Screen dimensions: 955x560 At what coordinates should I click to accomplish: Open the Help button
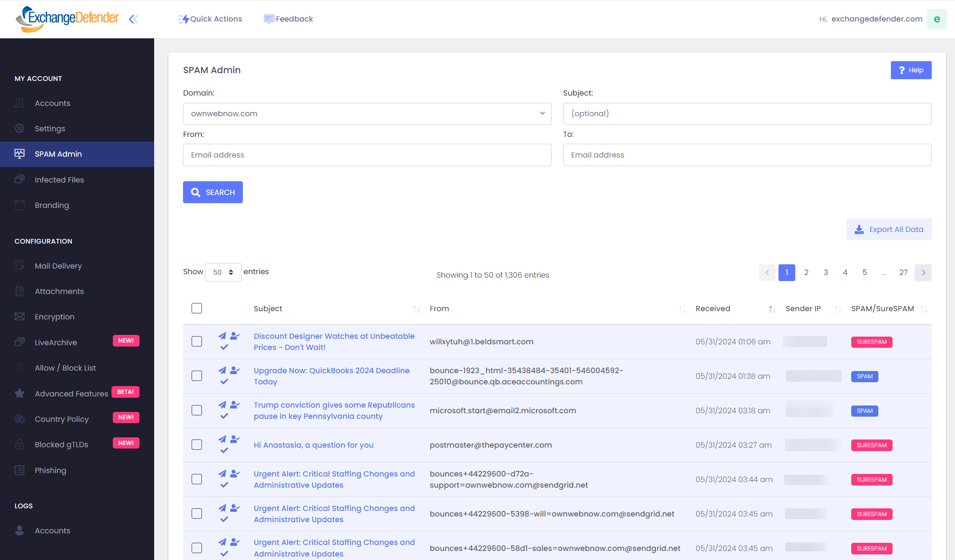[911, 70]
